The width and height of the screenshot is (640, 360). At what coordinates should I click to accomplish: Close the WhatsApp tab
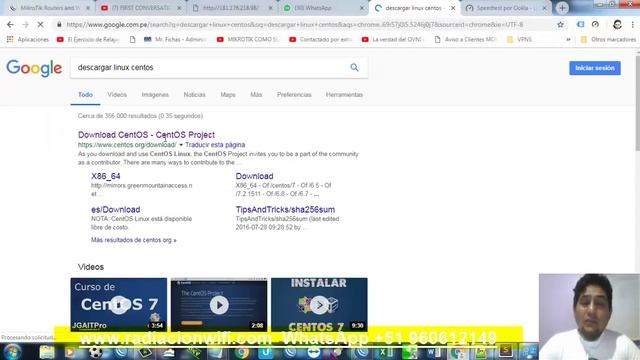(362, 8)
